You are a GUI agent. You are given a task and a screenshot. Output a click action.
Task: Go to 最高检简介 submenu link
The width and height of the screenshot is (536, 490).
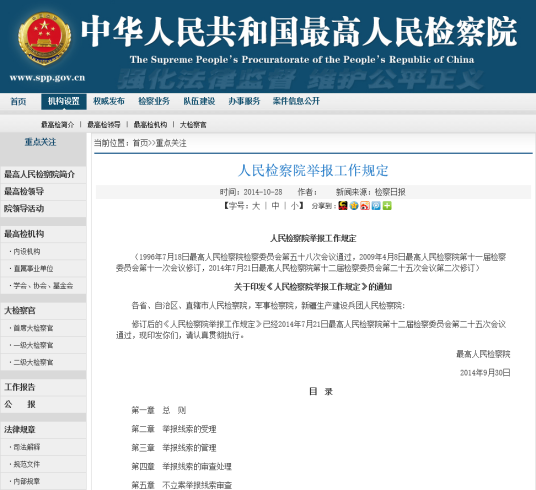[57, 125]
